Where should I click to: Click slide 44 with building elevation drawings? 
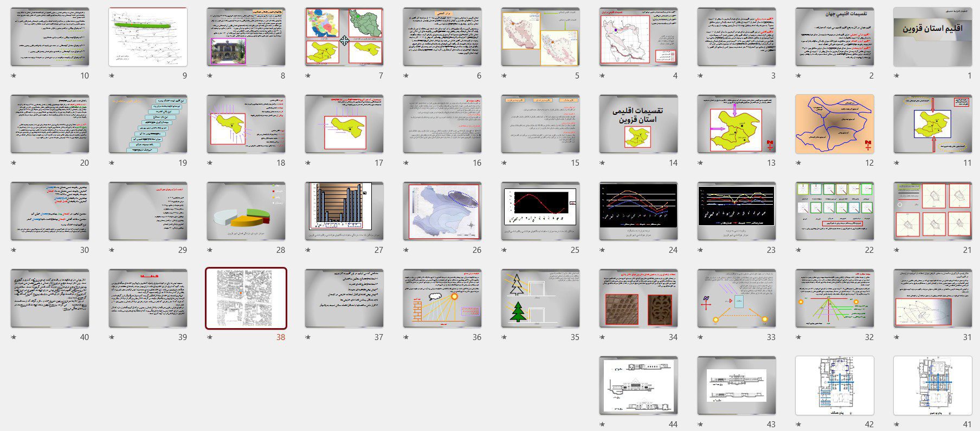(638, 386)
